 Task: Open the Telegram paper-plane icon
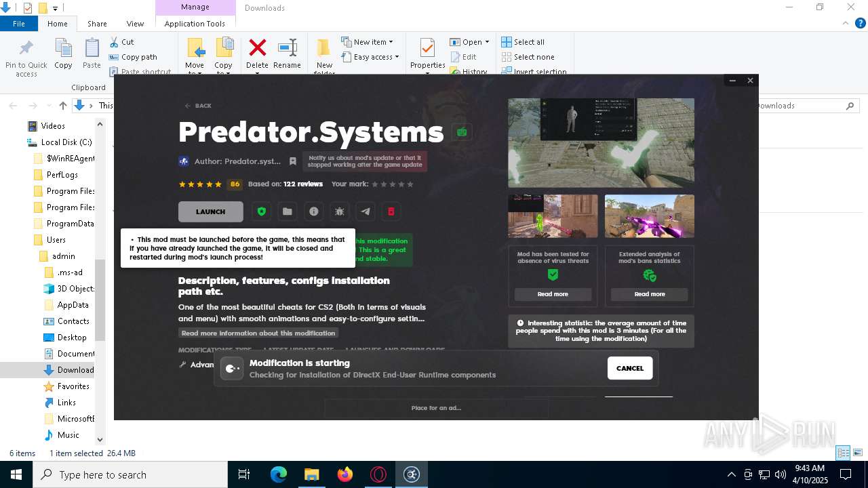[366, 211]
